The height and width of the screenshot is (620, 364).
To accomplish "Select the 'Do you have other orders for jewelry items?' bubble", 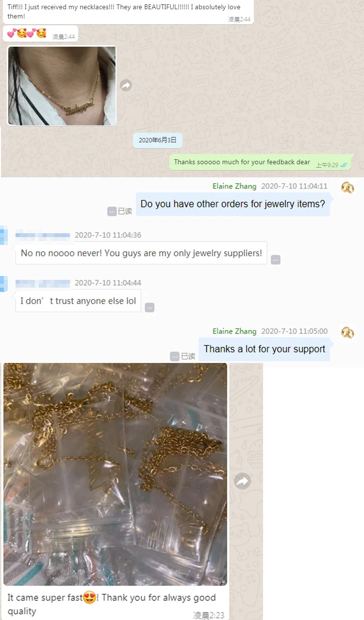I will point(233,204).
